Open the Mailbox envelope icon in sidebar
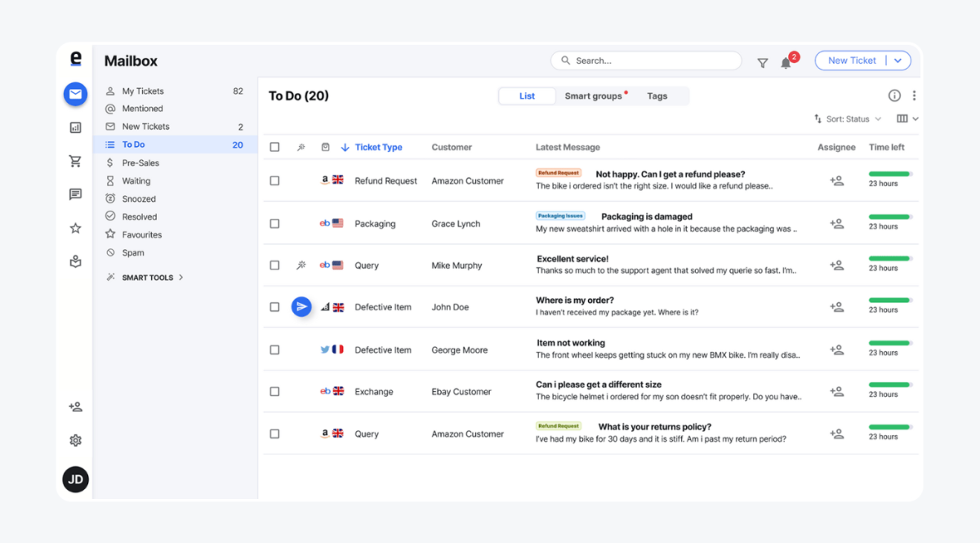Screen dimensions: 980x543 click(x=75, y=94)
